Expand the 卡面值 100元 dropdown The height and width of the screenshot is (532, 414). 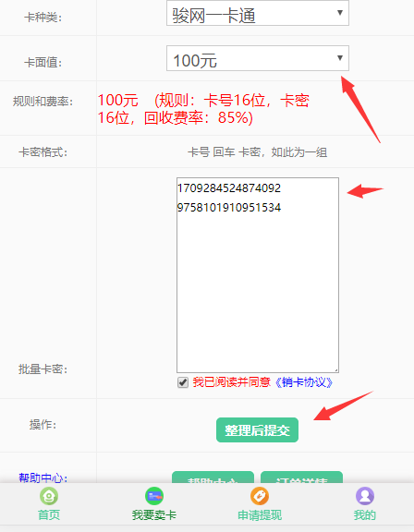point(258,58)
